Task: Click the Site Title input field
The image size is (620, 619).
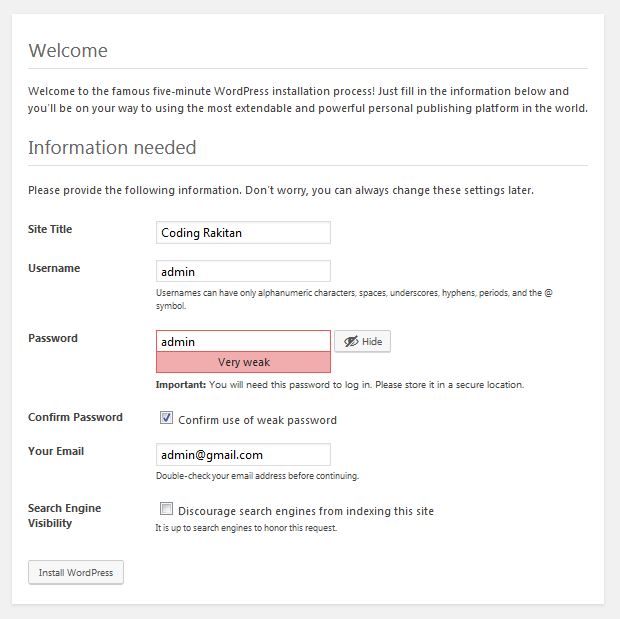Action: pyautogui.click(x=243, y=233)
